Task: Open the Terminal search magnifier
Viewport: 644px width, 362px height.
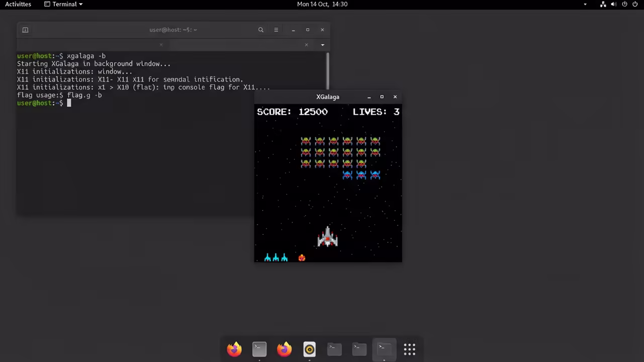Action: pyautogui.click(x=261, y=30)
